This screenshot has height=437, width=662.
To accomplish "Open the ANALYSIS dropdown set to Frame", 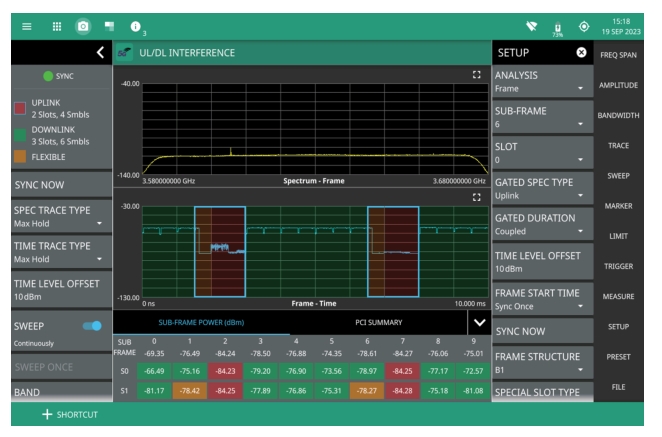I will [540, 80].
